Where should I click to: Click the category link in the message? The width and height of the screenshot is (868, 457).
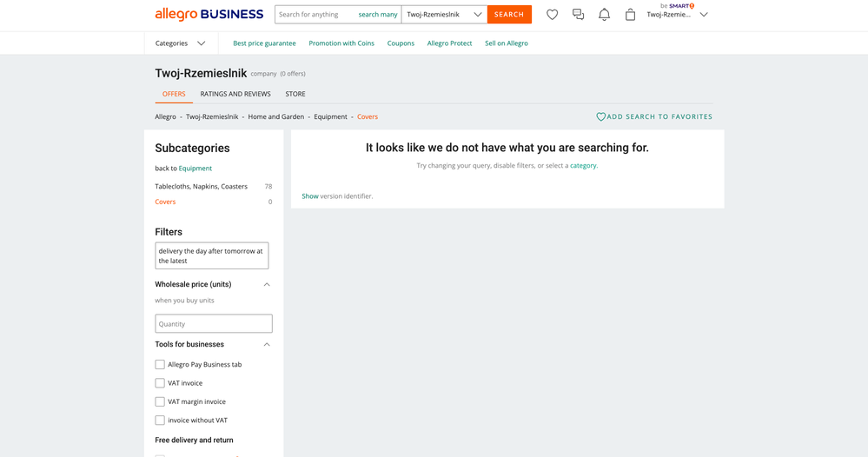[x=583, y=165]
